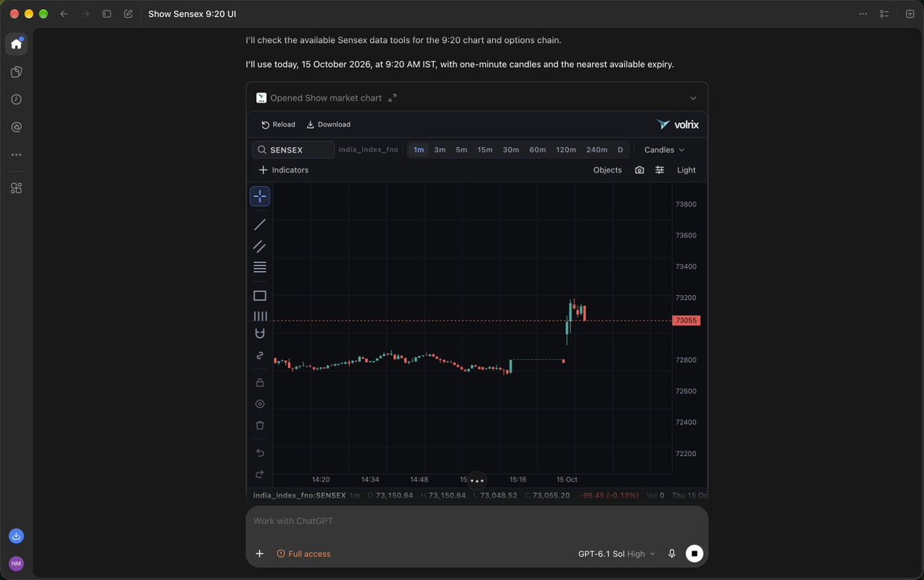The height and width of the screenshot is (580, 924).
Task: Select the 15m timeframe
Action: (485, 150)
